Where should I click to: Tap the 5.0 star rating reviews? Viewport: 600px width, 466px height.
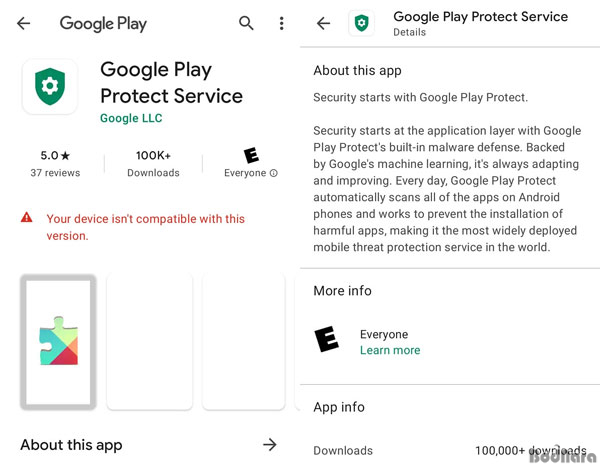pyautogui.click(x=55, y=164)
